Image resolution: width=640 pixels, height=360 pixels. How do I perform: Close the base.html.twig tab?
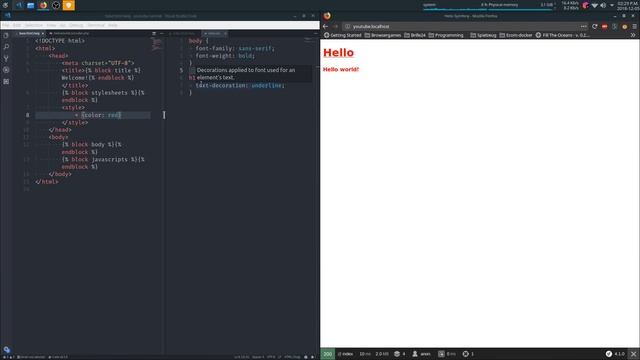point(42,33)
